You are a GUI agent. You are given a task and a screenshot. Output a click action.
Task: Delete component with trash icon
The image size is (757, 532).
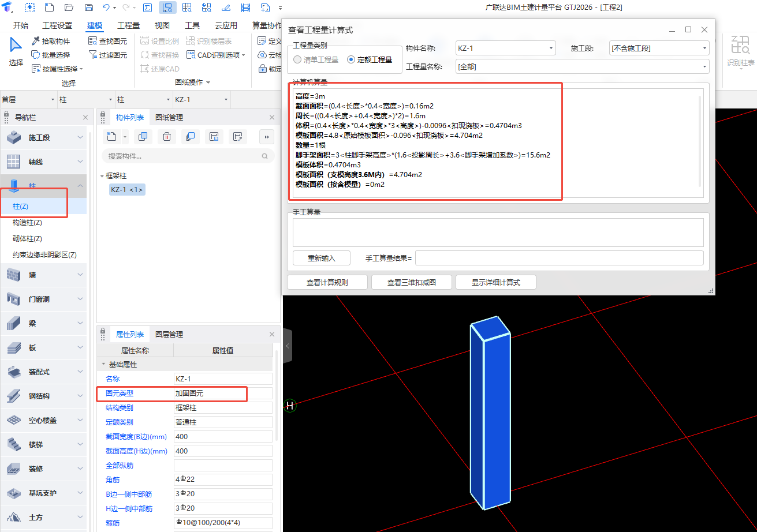pos(166,136)
